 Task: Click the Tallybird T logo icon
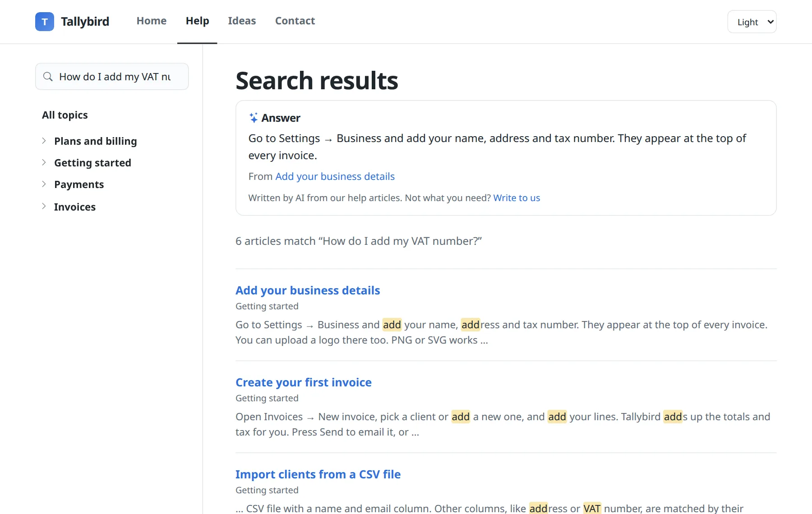coord(45,22)
